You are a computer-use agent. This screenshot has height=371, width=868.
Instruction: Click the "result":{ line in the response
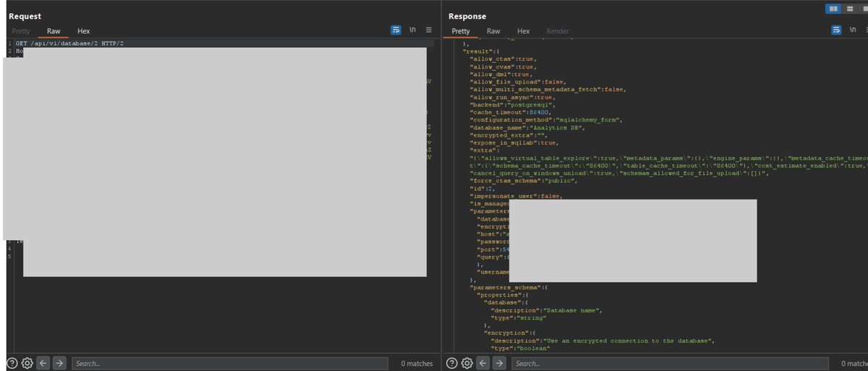click(480, 51)
